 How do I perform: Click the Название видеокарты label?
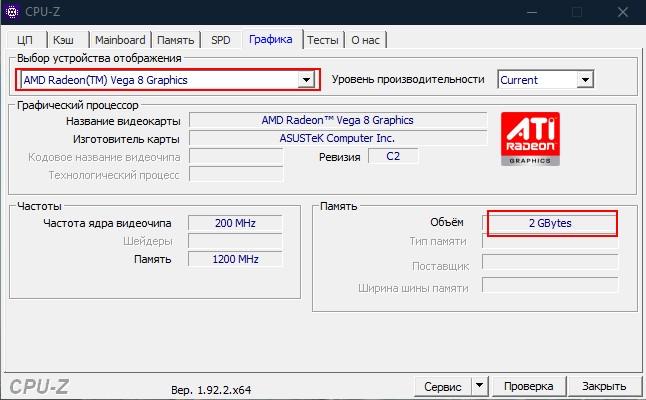pyautogui.click(x=123, y=121)
